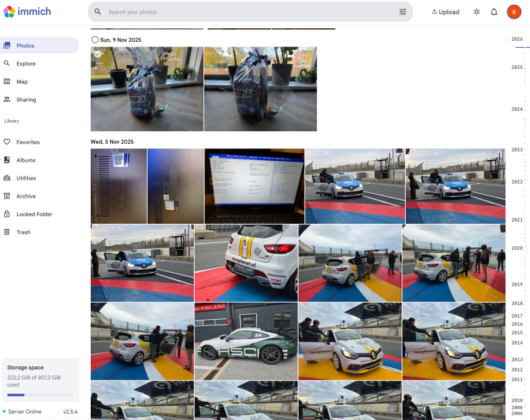Open the user account avatar
Viewport: 530px width, 420px height.
(x=514, y=12)
